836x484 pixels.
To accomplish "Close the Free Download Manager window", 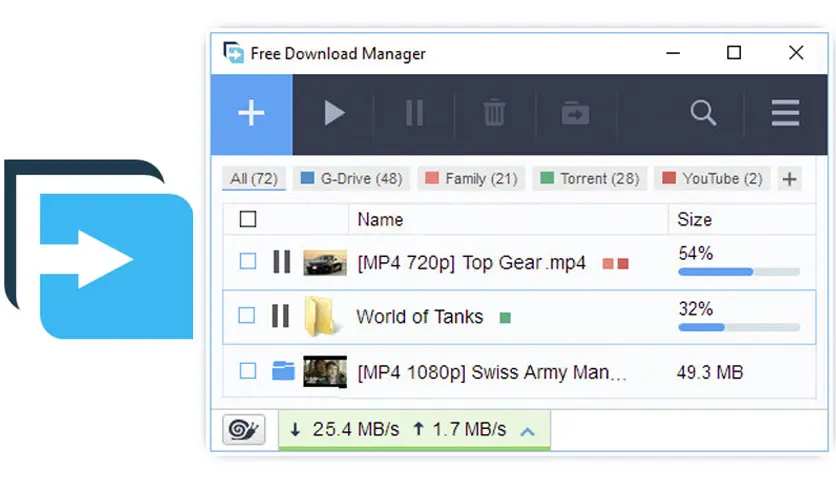I will 796,52.
